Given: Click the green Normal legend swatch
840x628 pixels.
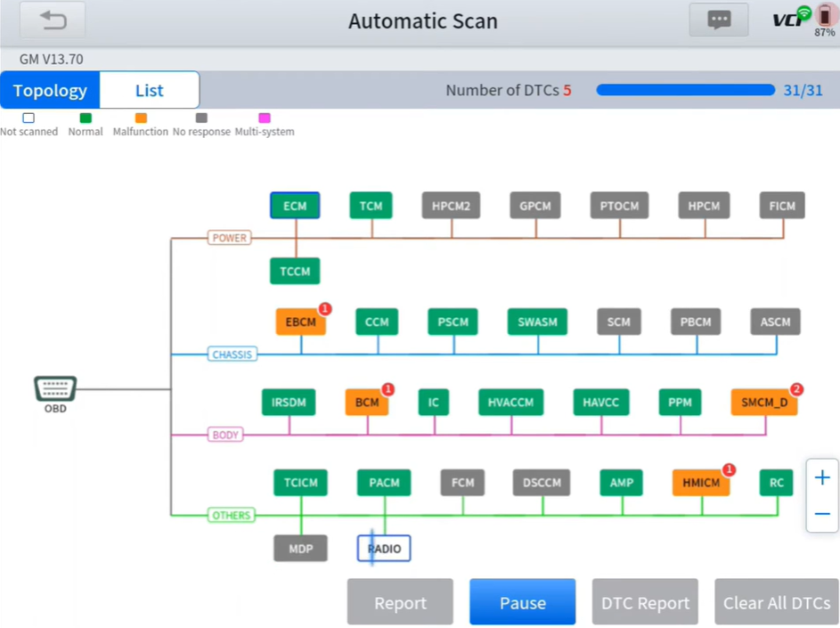Looking at the screenshot, I should pos(86,118).
